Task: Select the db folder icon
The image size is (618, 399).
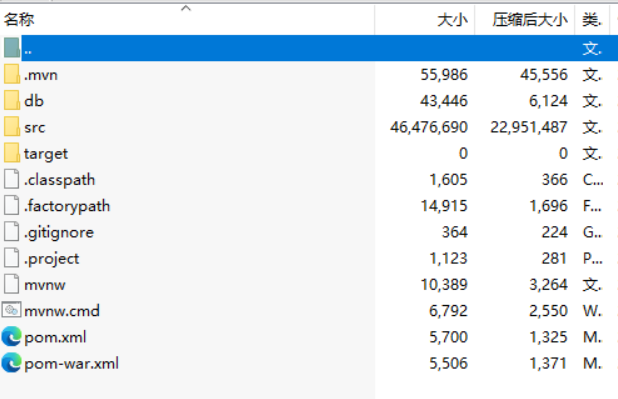Action: click(12, 100)
